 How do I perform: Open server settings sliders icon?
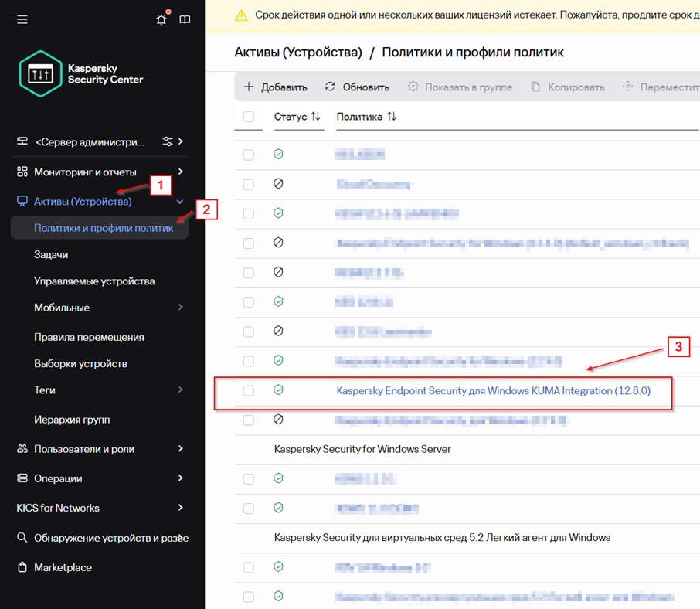[x=168, y=142]
